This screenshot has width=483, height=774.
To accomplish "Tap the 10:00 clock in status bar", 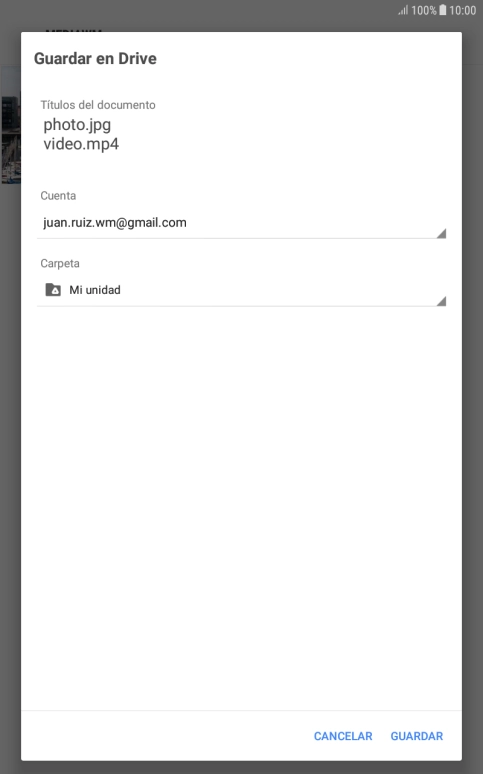I will tap(462, 10).
